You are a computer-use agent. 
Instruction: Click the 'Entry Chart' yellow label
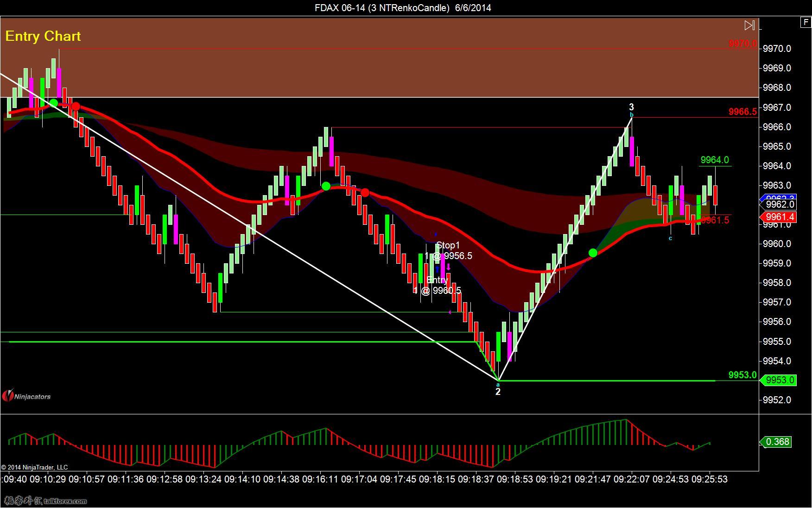[x=43, y=36]
